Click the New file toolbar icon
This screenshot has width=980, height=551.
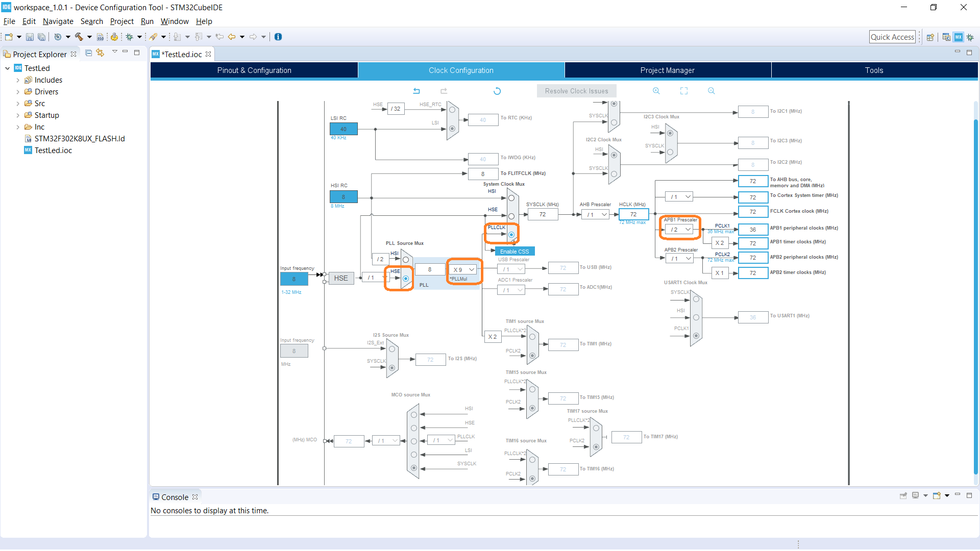coord(9,37)
